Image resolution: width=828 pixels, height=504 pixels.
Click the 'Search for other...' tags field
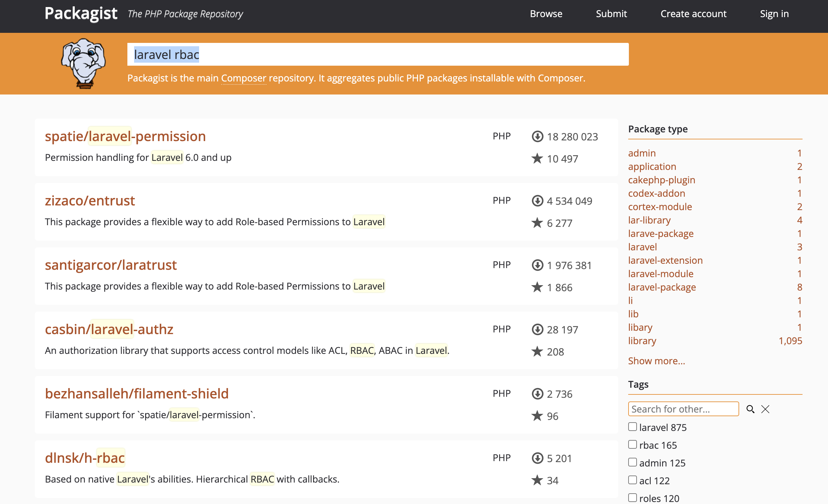(684, 409)
